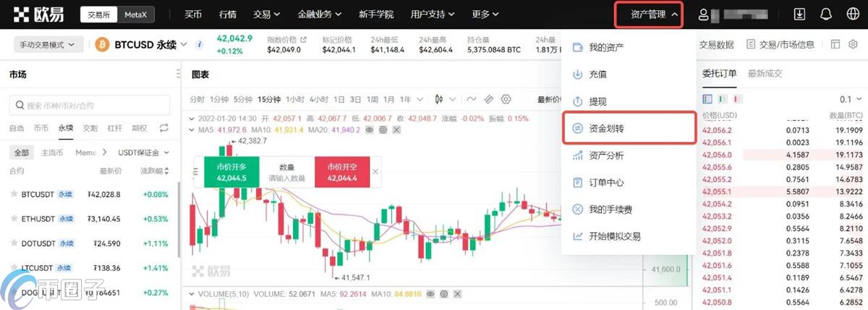Click the 搜索 币种/币对/合约 search field
The width and height of the screenshot is (868, 310).
coord(90,105)
